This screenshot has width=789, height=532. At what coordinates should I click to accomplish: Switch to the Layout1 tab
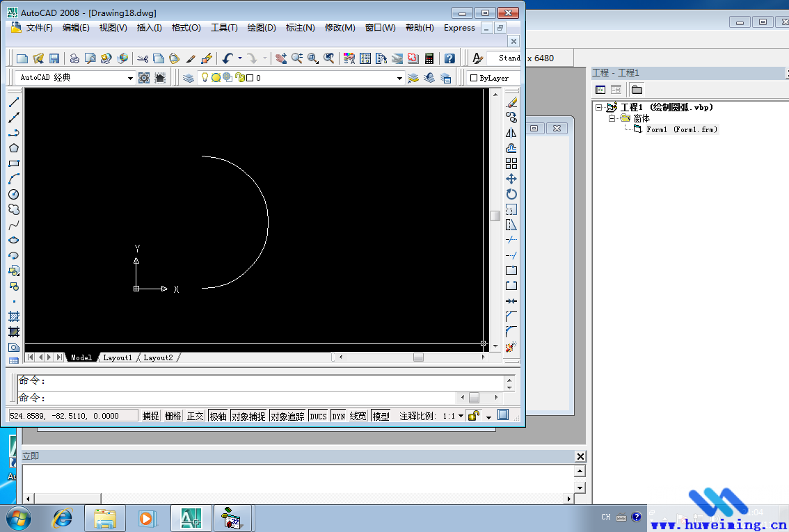117,357
